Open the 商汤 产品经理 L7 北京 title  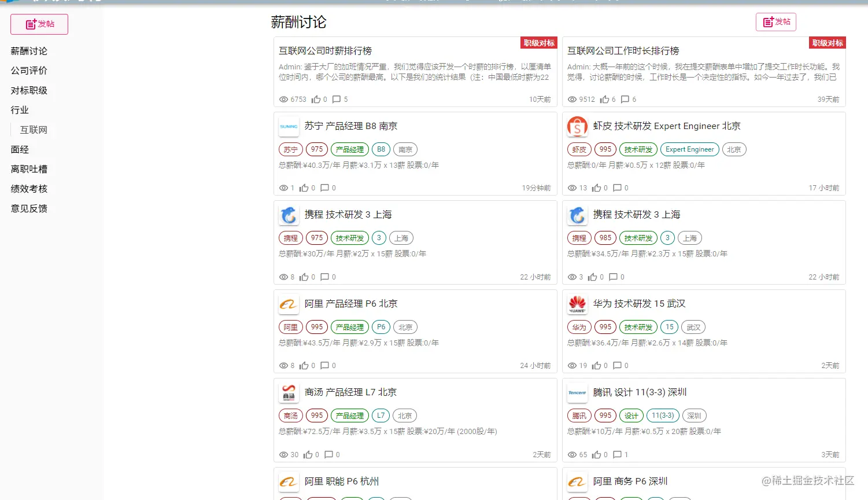click(351, 392)
